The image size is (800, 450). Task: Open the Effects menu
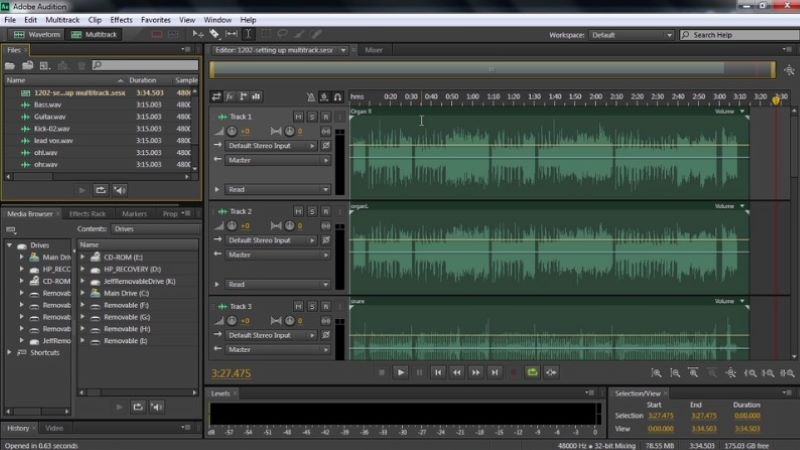click(x=121, y=20)
